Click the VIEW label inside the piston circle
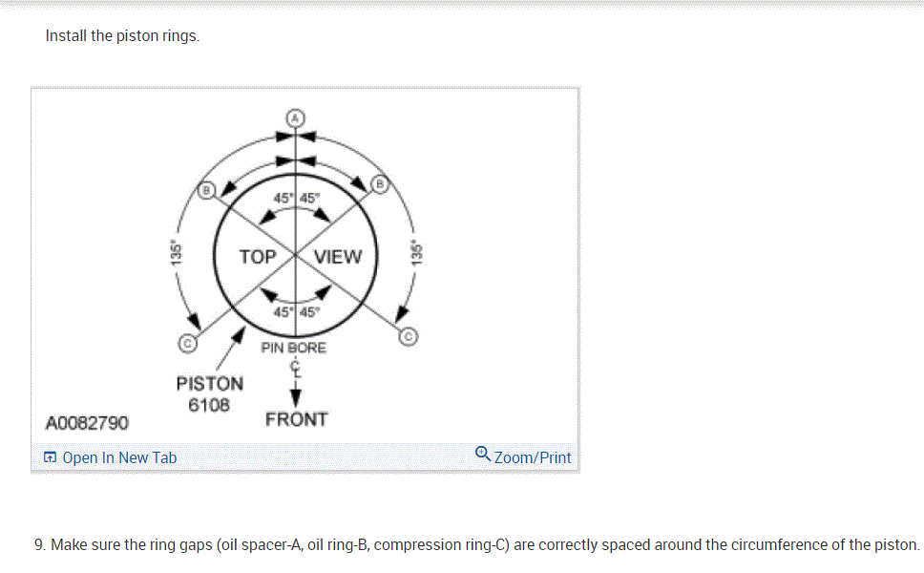This screenshot has height=573, width=924. pos(338,257)
